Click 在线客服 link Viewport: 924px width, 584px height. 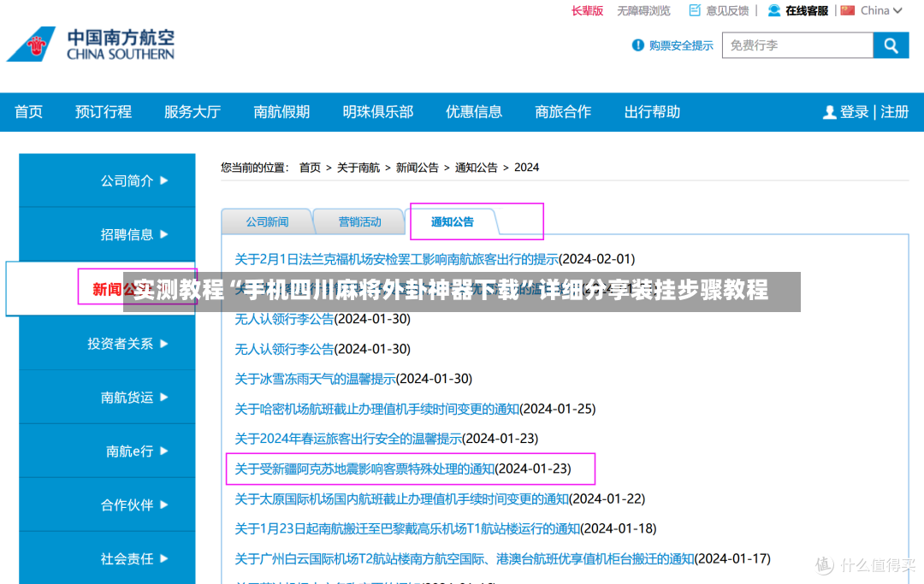807,10
